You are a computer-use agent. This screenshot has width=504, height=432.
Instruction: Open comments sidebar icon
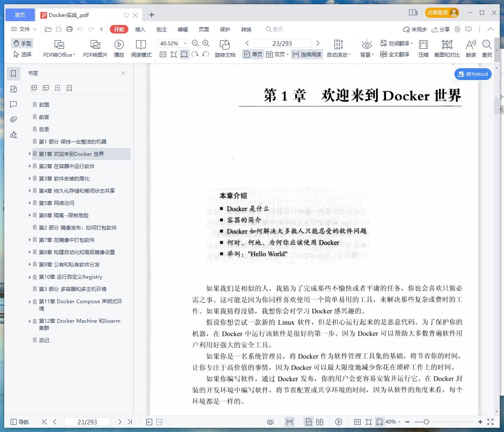coord(14,104)
